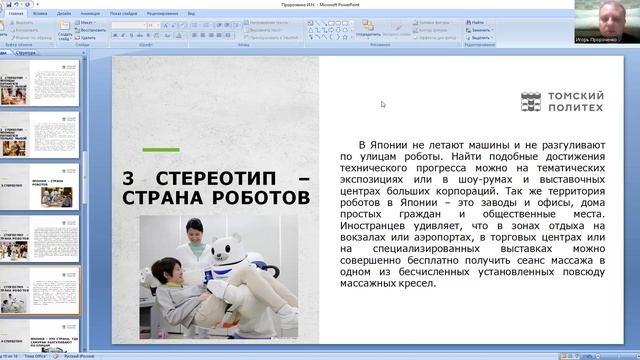Click the bulleted list icon

click(195, 25)
